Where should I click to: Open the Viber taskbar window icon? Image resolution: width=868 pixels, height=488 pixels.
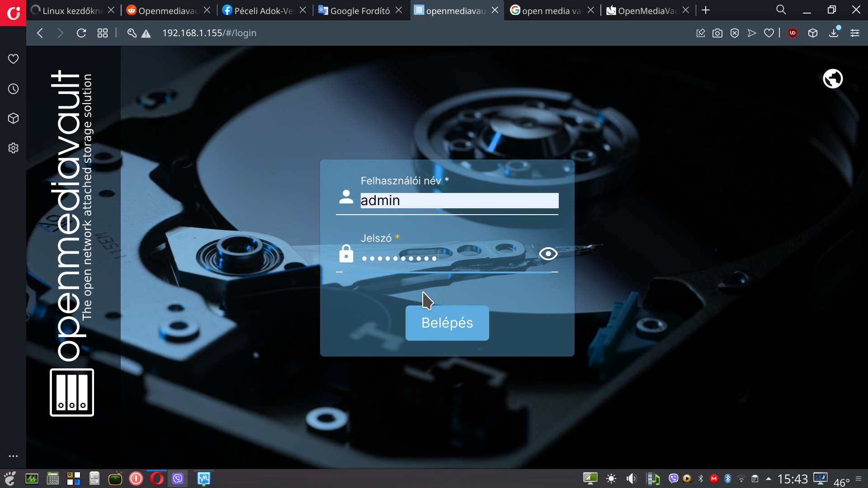point(178,479)
